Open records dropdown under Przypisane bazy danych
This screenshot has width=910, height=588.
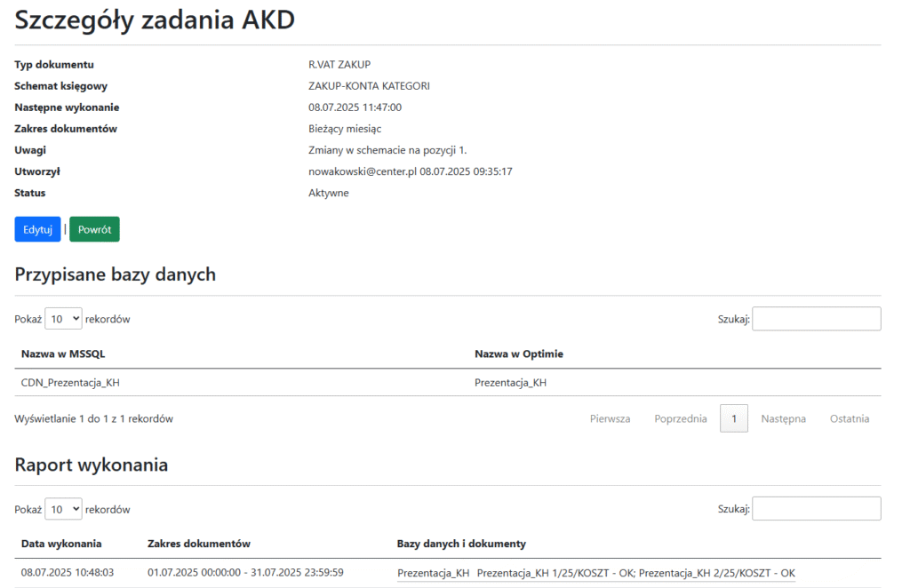pyautogui.click(x=63, y=319)
